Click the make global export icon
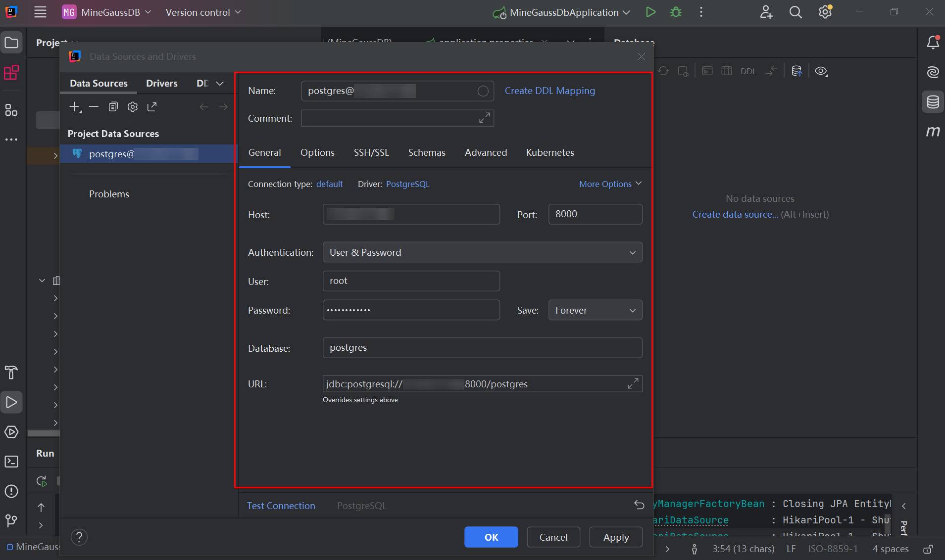 [x=152, y=107]
